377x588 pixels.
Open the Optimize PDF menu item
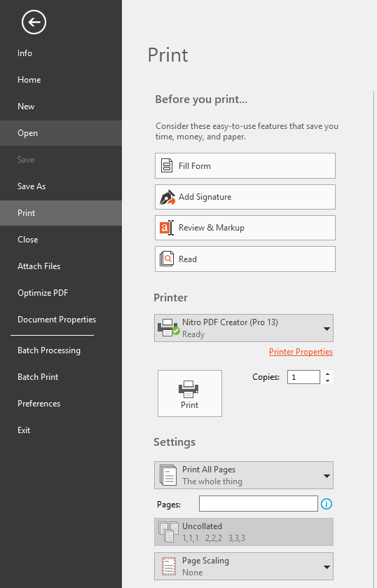43,293
